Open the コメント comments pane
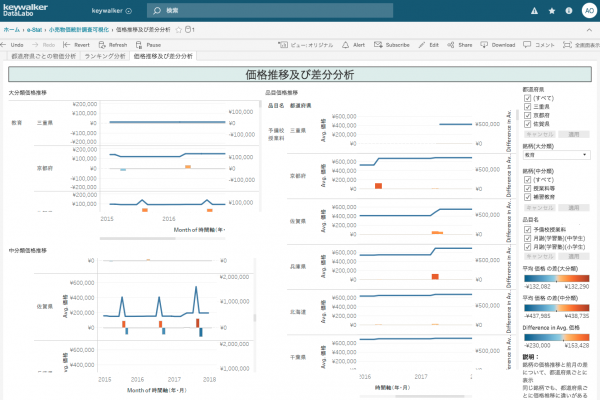 tap(539, 45)
